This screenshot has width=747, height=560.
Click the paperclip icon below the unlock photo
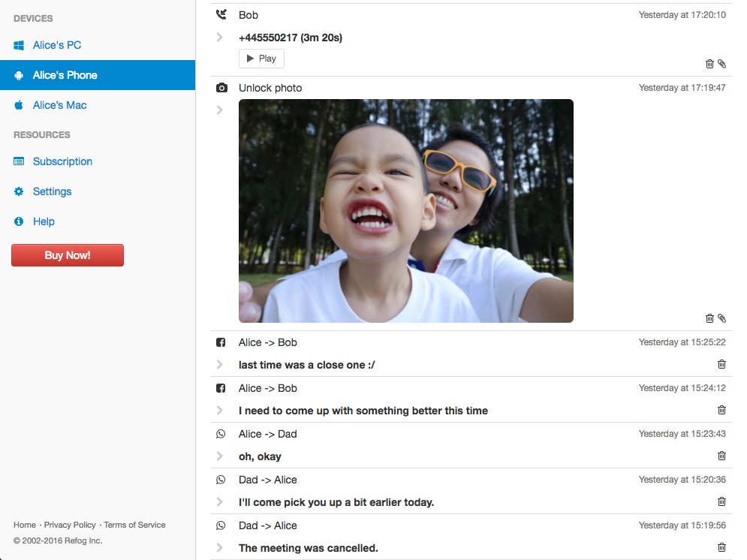click(722, 318)
